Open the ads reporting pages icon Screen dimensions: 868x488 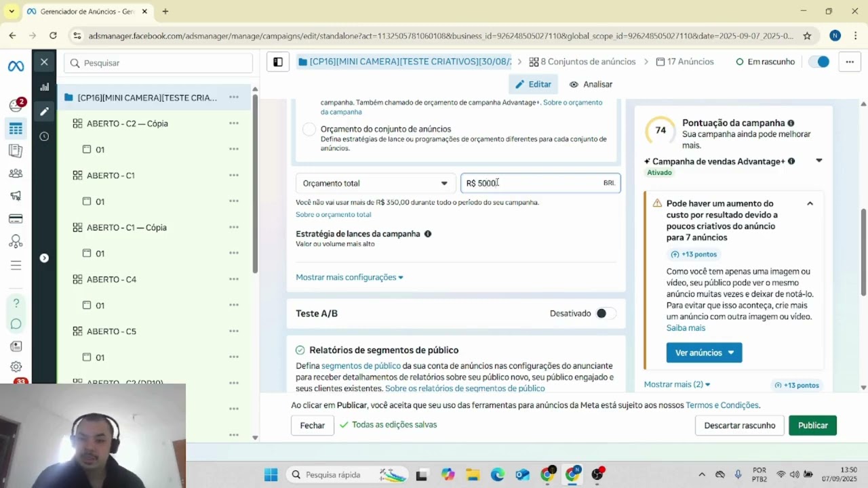(16, 150)
